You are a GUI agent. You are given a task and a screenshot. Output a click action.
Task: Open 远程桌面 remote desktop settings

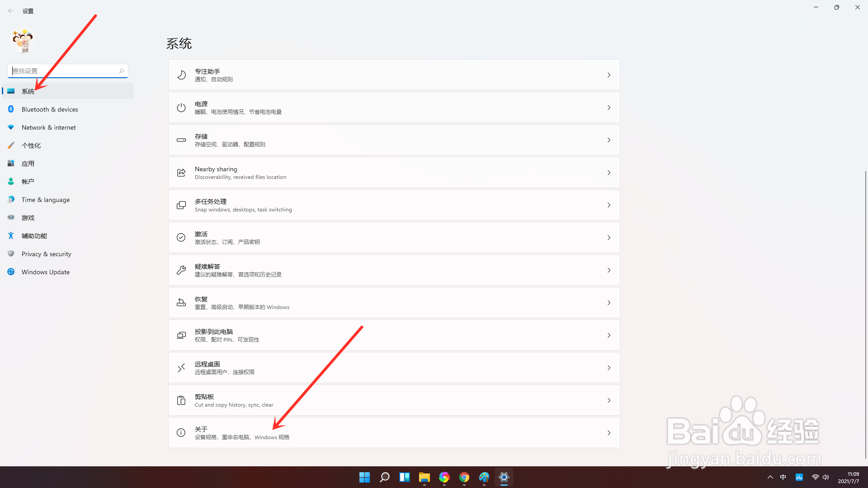394,368
